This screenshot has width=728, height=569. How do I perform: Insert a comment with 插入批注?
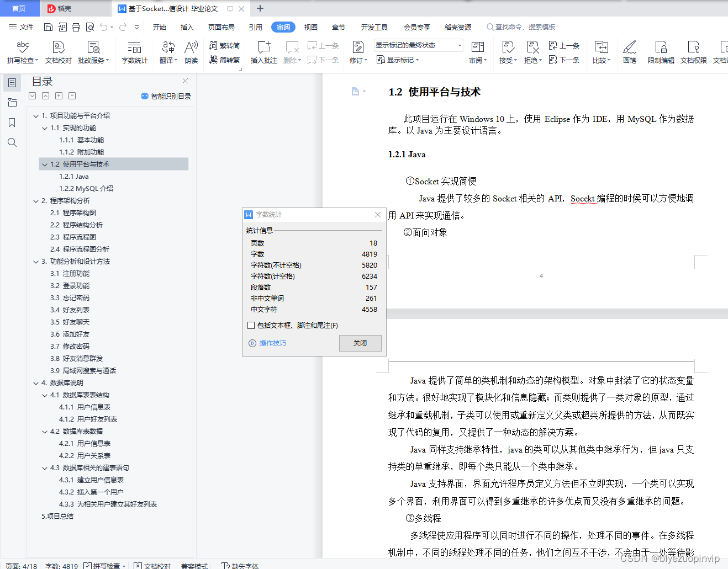[264, 52]
